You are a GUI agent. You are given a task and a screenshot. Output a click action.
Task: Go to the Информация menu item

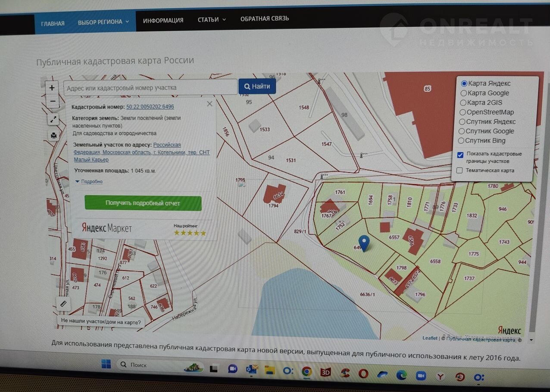point(163,21)
